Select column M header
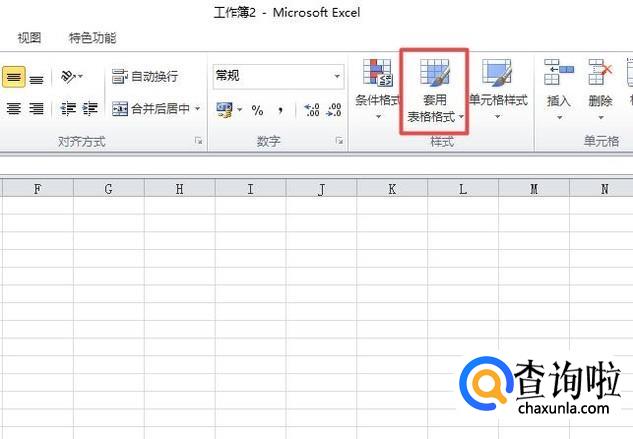 coord(534,189)
